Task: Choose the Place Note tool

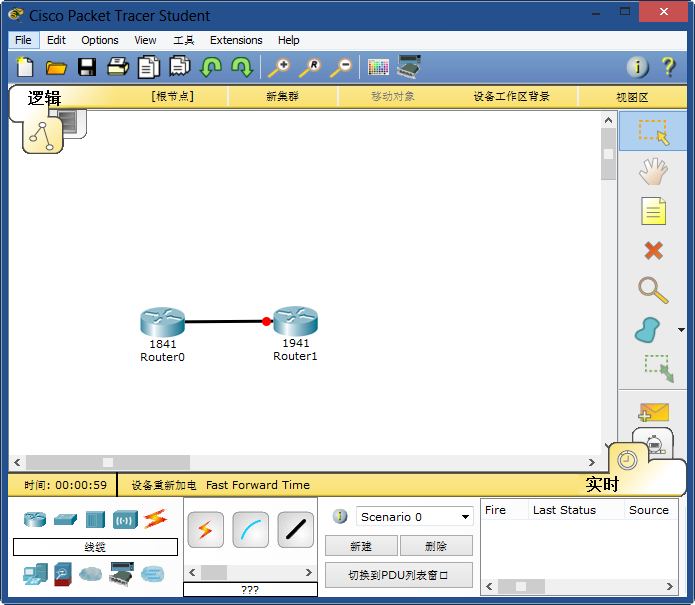Action: 653,211
